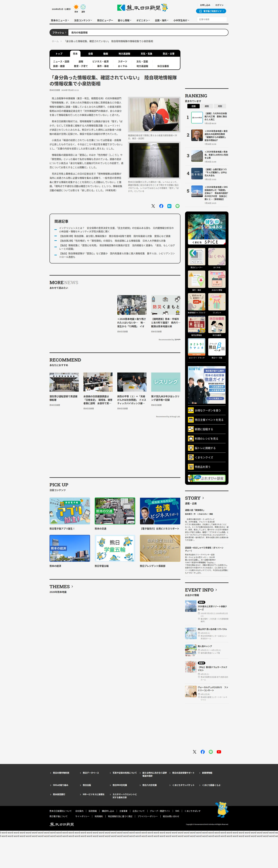Select the トップ tab in category bar
Viewport: 278px width, 868px height.
(x=59, y=54)
